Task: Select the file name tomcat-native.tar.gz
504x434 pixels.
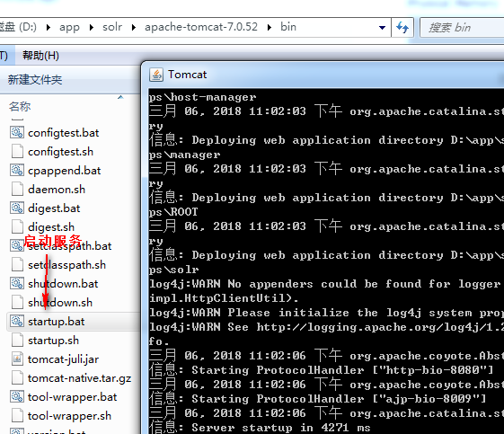Action: tap(79, 378)
